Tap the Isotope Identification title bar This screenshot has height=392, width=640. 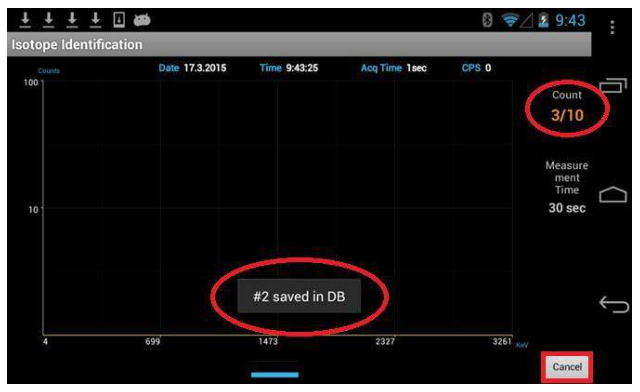[299, 44]
